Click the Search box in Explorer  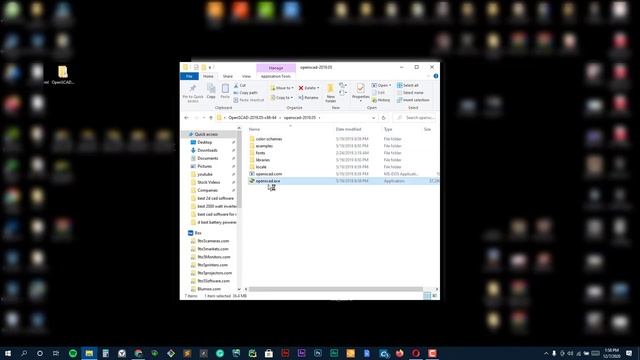pyautogui.click(x=415, y=118)
